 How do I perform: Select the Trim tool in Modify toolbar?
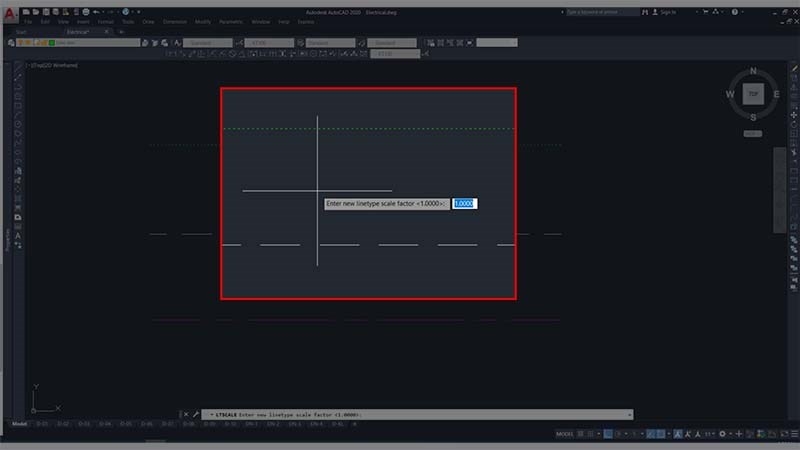point(794,152)
